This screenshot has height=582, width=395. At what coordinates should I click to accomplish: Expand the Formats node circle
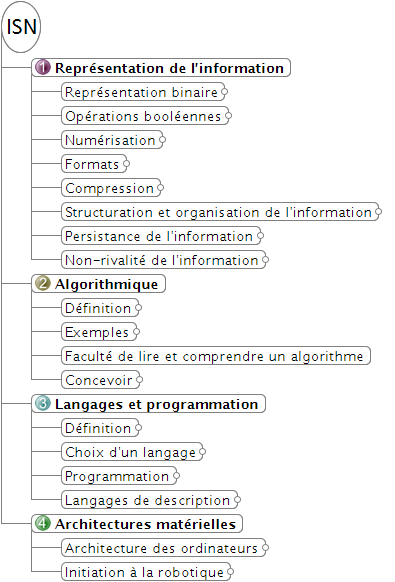point(126,164)
